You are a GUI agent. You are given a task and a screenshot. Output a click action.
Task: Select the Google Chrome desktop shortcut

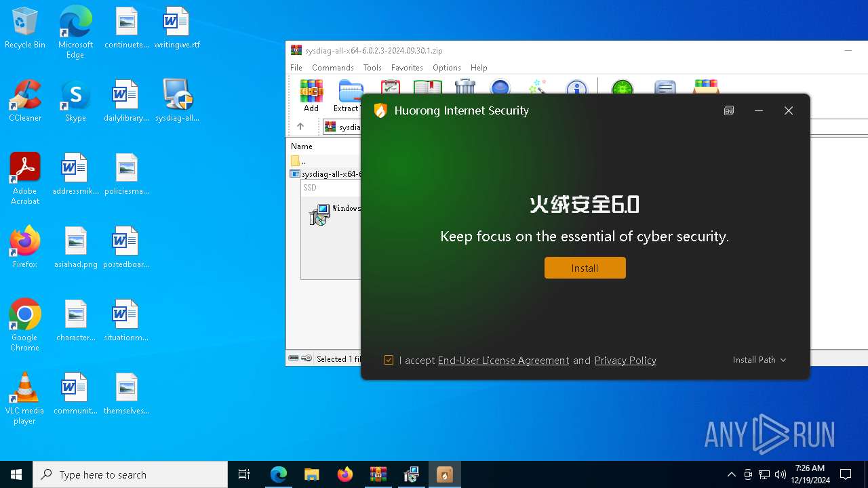[x=25, y=325]
